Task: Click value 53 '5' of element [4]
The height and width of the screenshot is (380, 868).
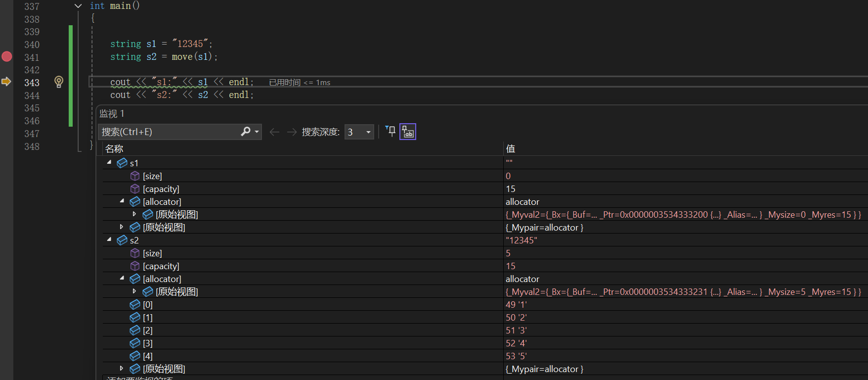Action: pyautogui.click(x=516, y=356)
